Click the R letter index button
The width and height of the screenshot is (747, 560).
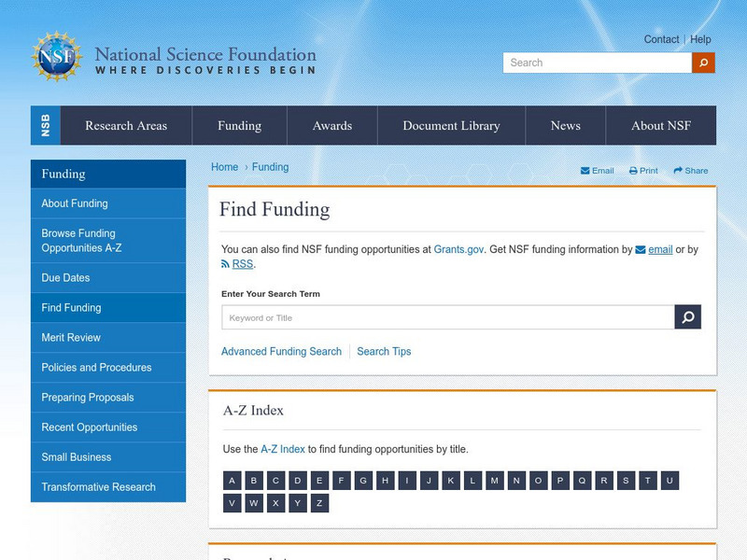604,481
